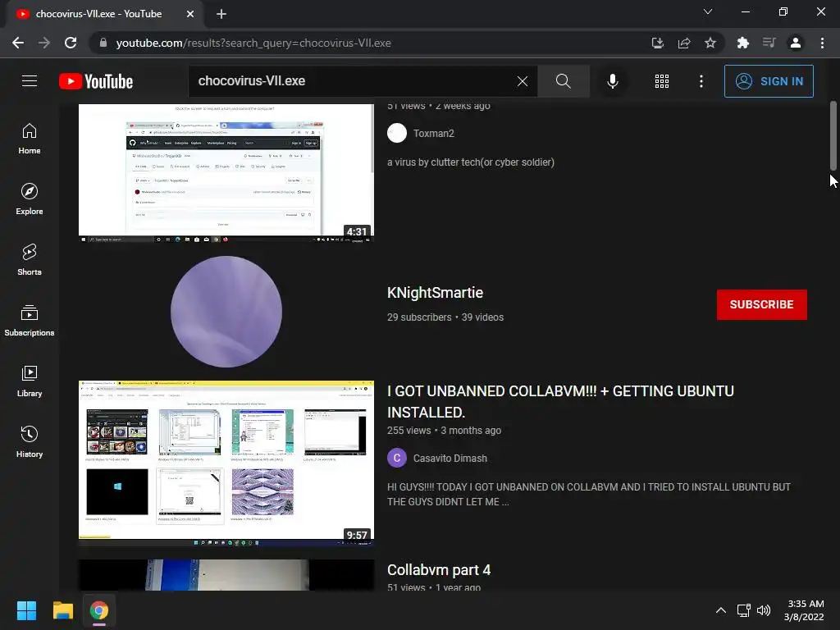Screen dimensions: 840x630
Task: Open I GOT UNBANNED COLLABVM video title
Action: 560,402
